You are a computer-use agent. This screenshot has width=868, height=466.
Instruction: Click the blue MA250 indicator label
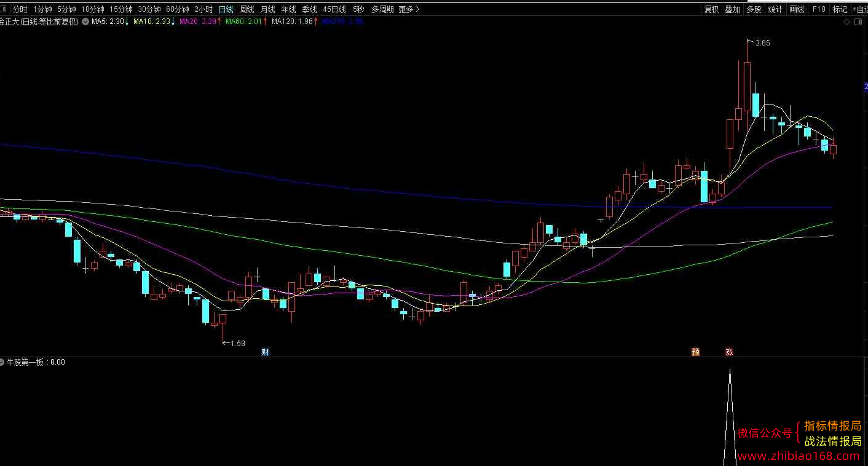[343, 22]
